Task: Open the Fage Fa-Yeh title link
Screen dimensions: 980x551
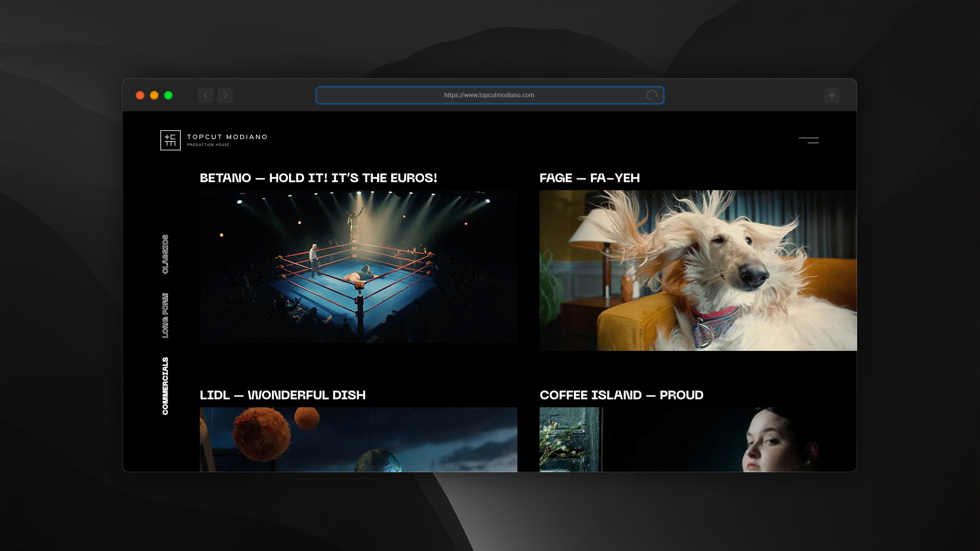Action: 589,178
